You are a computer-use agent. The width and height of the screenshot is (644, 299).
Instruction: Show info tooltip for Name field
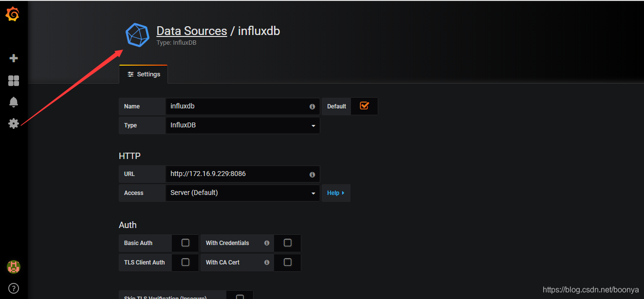312,106
